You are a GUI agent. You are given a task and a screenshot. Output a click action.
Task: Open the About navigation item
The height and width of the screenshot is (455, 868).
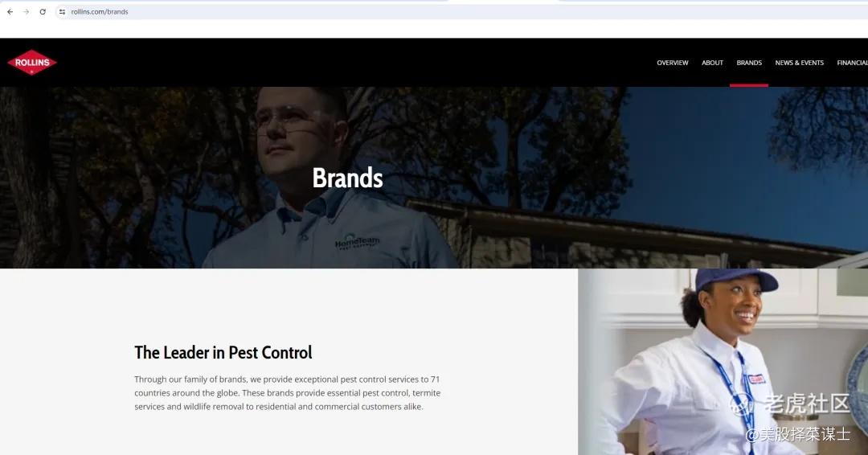(712, 63)
